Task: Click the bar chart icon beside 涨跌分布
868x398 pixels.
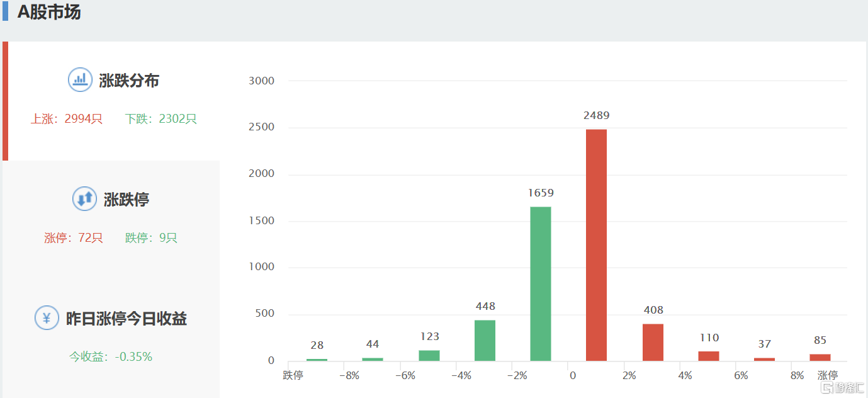Action: [x=80, y=80]
